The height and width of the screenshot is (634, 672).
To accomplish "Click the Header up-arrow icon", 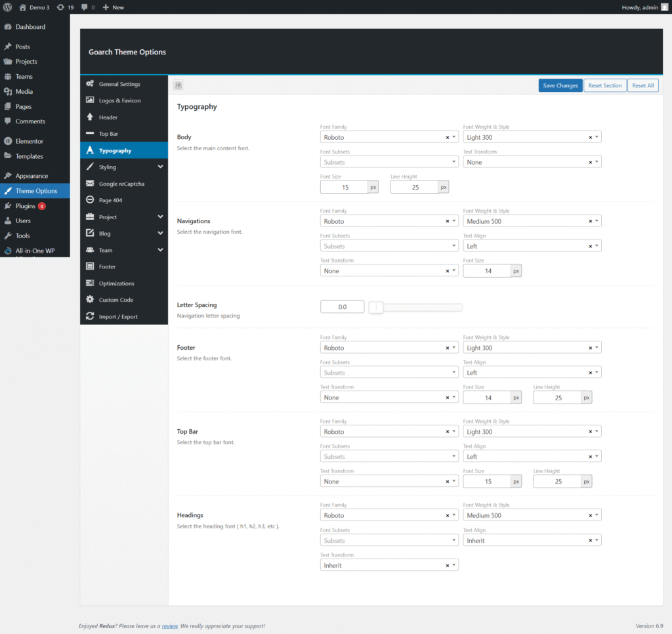I will (90, 117).
